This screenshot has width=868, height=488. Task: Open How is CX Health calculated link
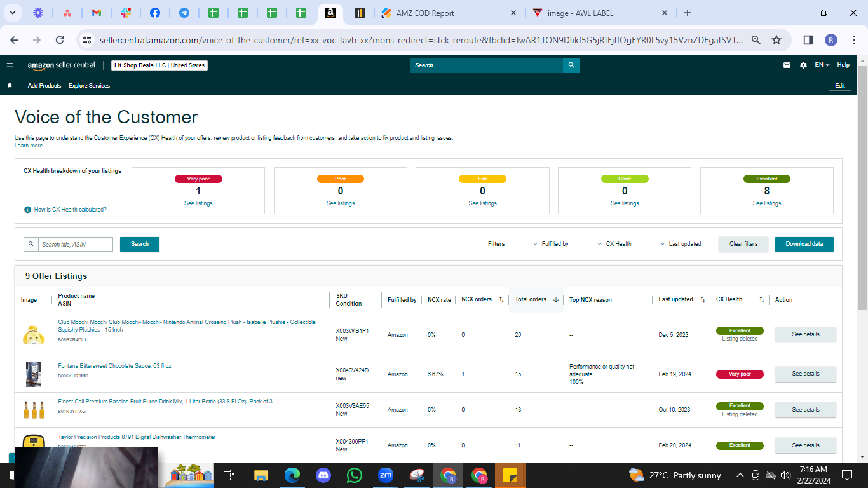(x=71, y=210)
